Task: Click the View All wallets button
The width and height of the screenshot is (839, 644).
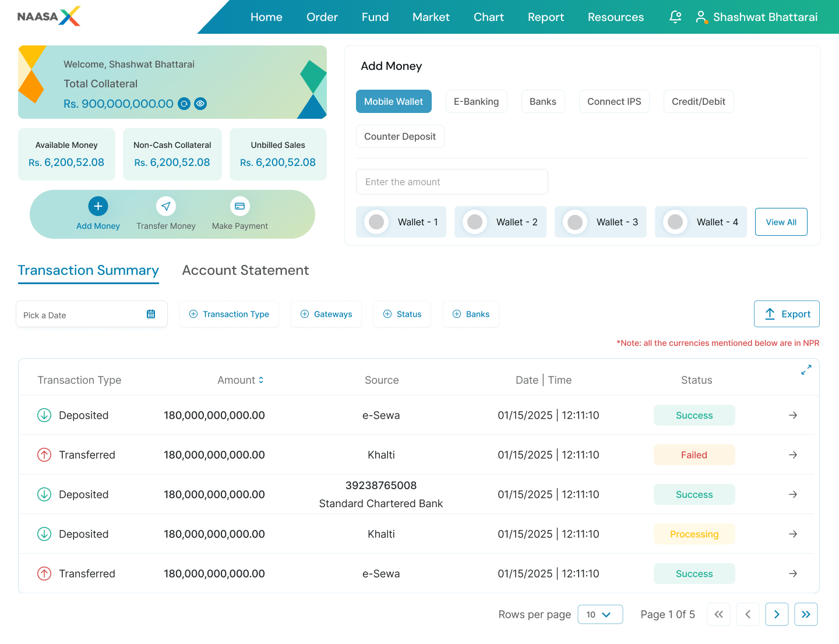Action: click(x=781, y=222)
